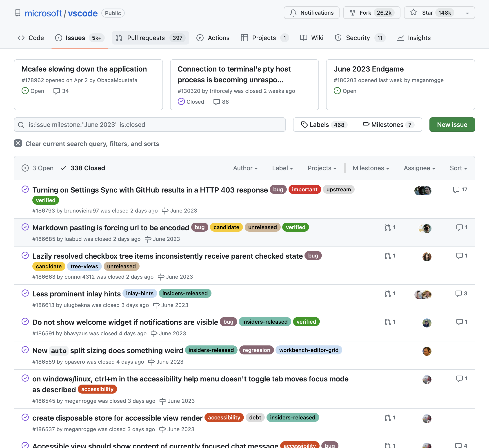Click June 2023 milestone on issue #186559
This screenshot has width=489, height=448.
tap(166, 362)
